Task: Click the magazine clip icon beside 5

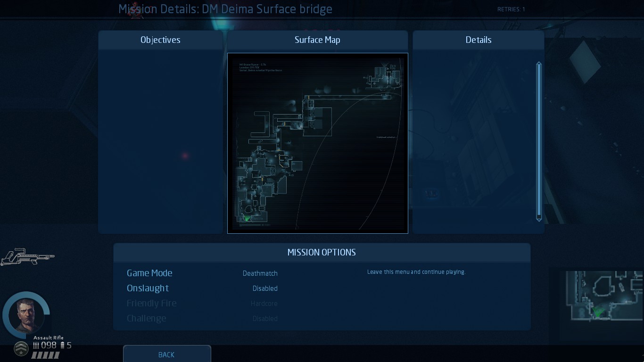Action: pos(62,346)
